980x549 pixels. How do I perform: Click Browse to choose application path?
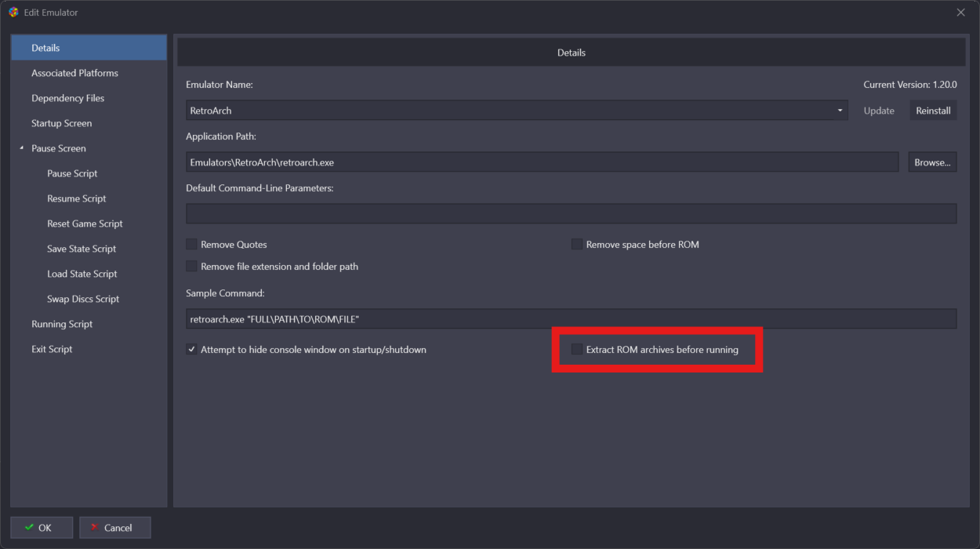[932, 162]
